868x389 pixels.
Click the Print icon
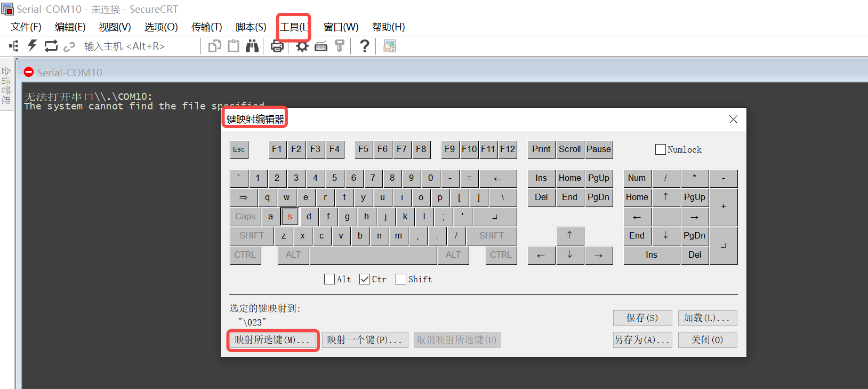277,47
